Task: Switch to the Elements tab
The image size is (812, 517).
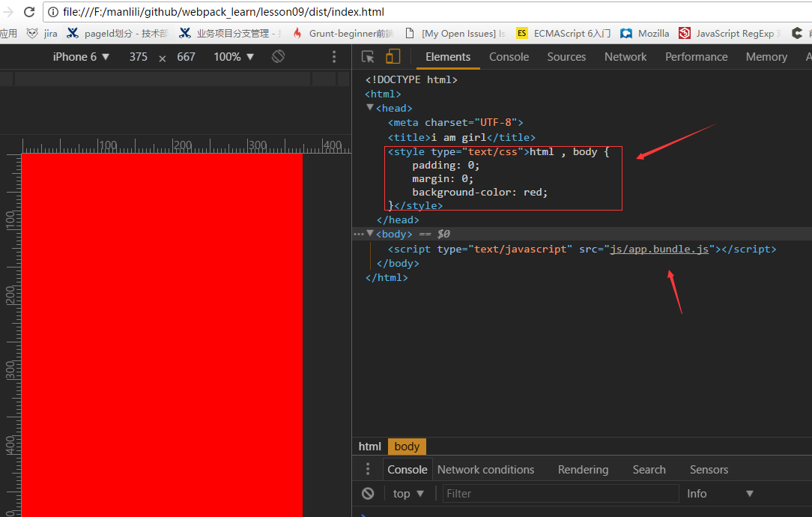Action: 448,57
